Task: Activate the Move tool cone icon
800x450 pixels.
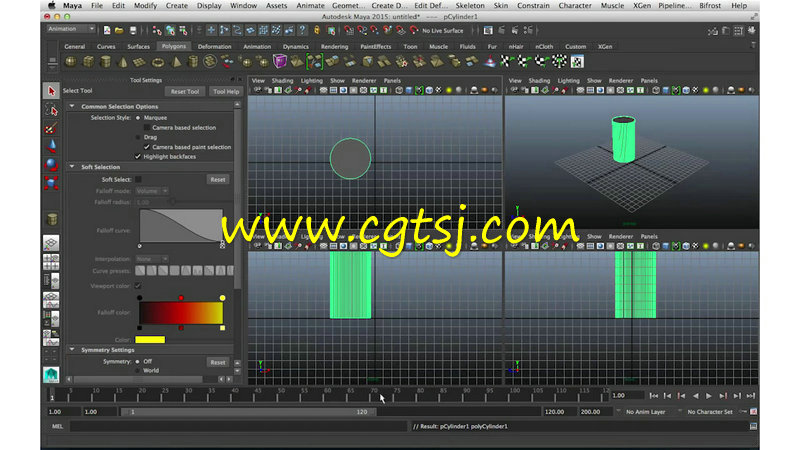Action: [x=51, y=147]
